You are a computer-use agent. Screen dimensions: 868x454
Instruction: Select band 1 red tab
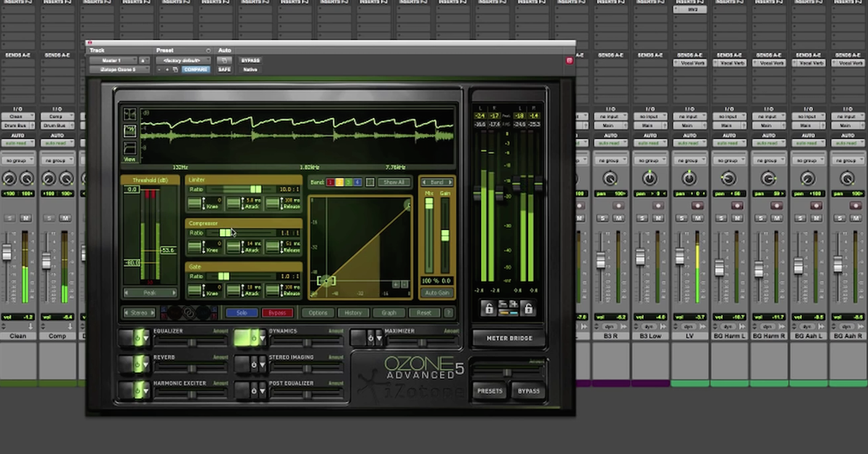(331, 183)
